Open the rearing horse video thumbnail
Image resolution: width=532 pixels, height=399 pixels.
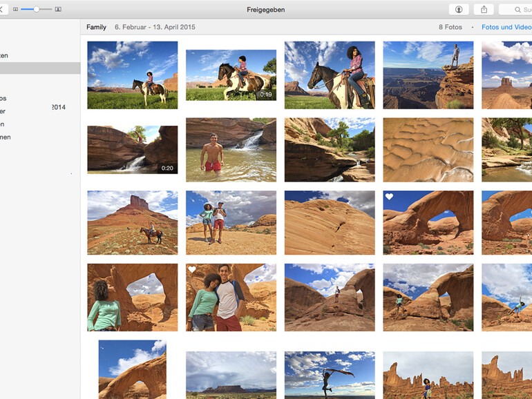(x=231, y=75)
